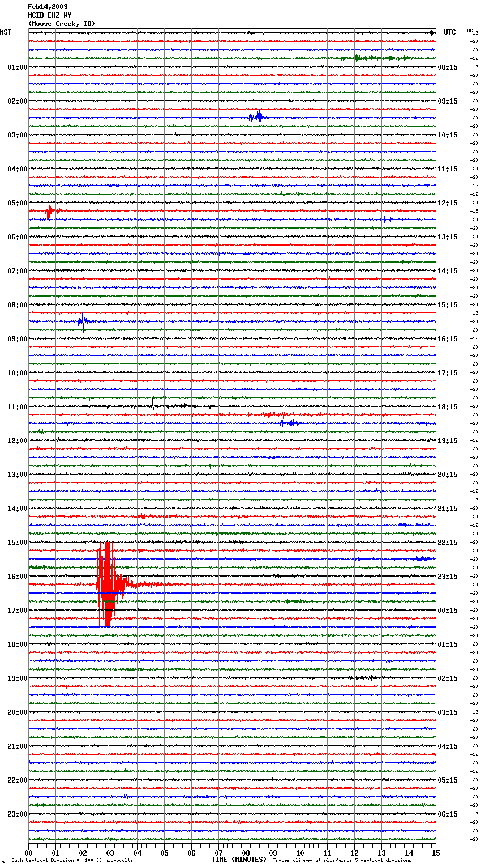Click the 16:15 UTC time label

pyautogui.click(x=448, y=339)
